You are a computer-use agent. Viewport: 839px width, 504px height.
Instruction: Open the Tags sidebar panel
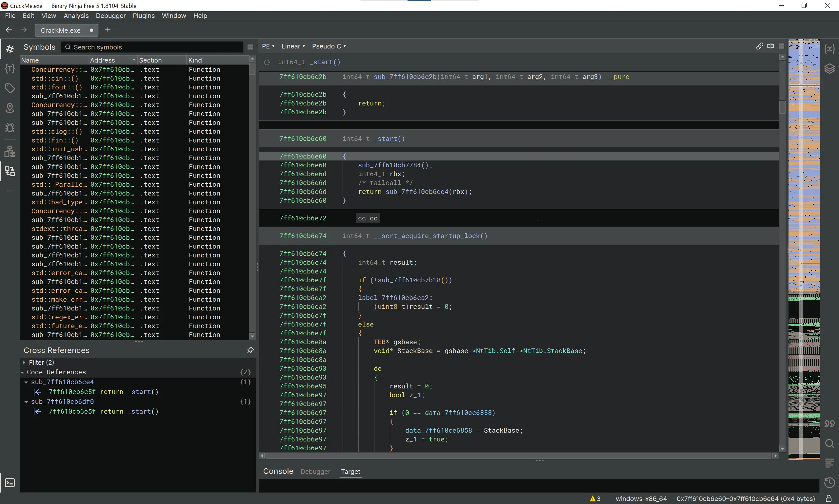coord(10,88)
